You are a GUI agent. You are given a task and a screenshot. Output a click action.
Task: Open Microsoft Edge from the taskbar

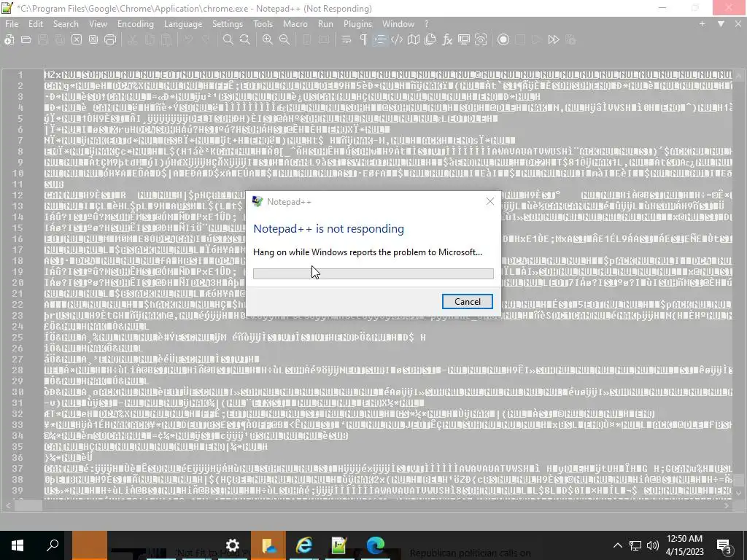(376, 545)
